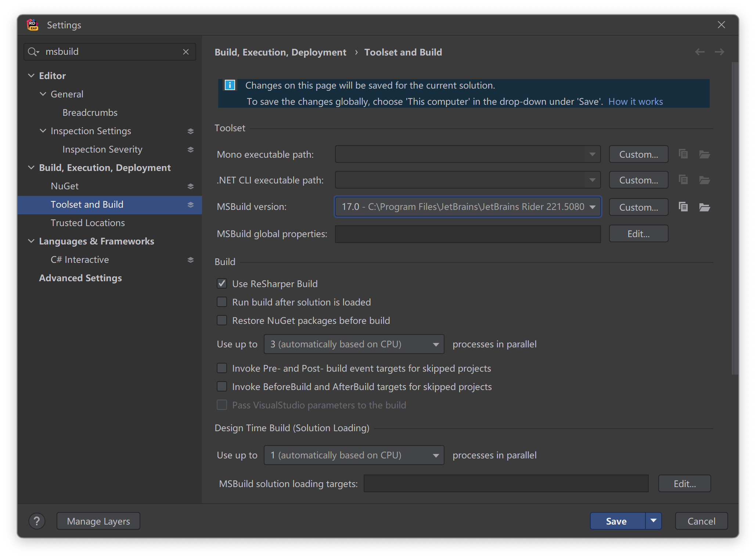Click the Rider EAP logo icon
The image size is (756, 558).
(33, 25)
